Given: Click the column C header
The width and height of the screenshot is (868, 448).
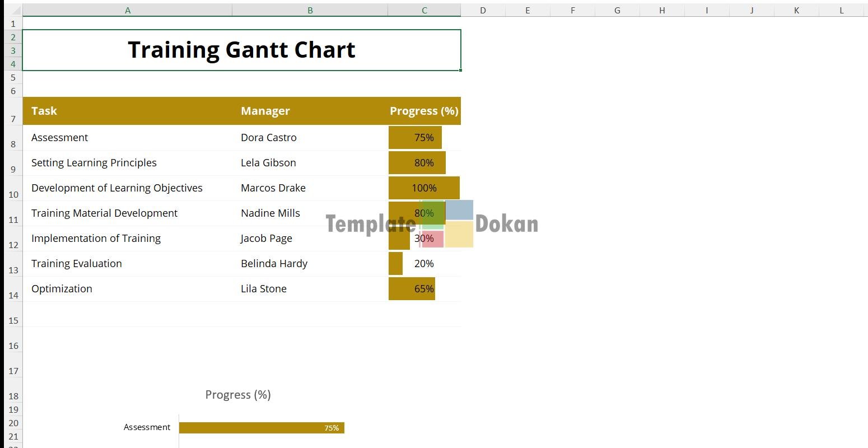Looking at the screenshot, I should [x=424, y=10].
